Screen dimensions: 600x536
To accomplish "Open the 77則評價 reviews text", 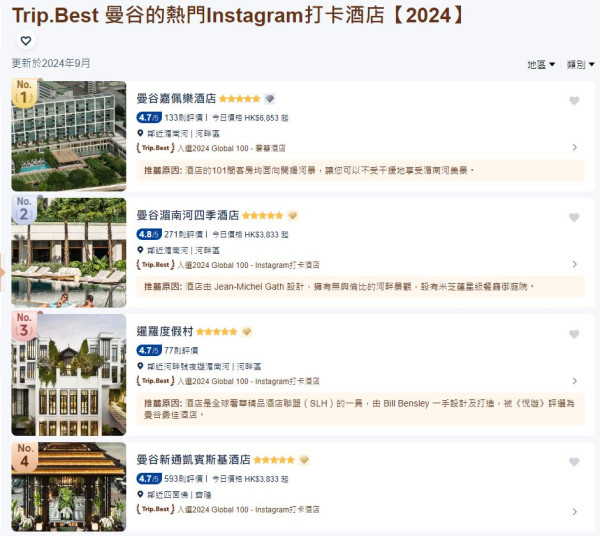I will [181, 350].
